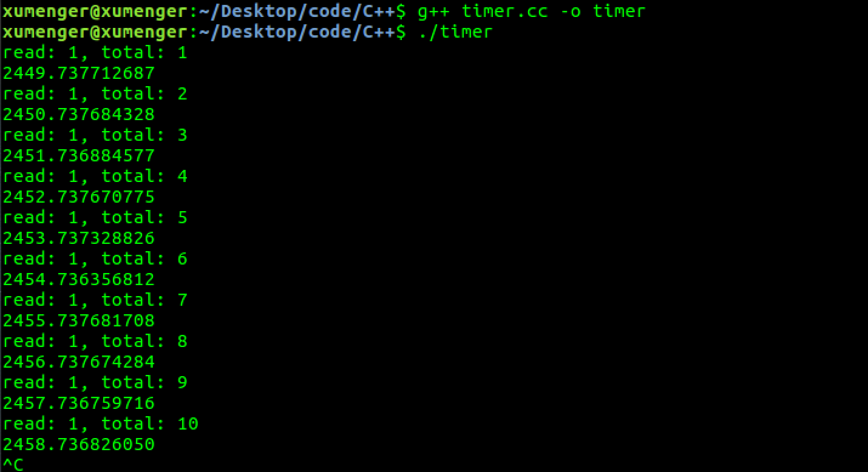Click the timestamp 2449.737712687
Image resolution: width=868 pixels, height=472 pixels.
(79, 73)
